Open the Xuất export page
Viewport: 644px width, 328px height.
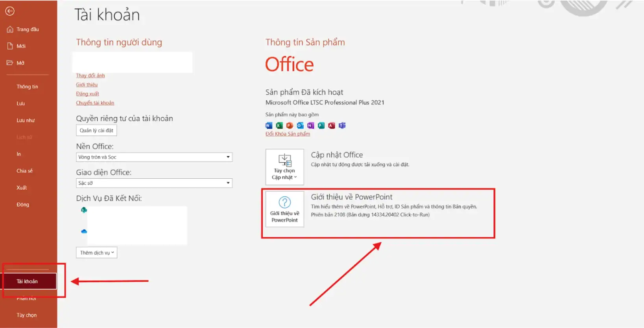22,188
